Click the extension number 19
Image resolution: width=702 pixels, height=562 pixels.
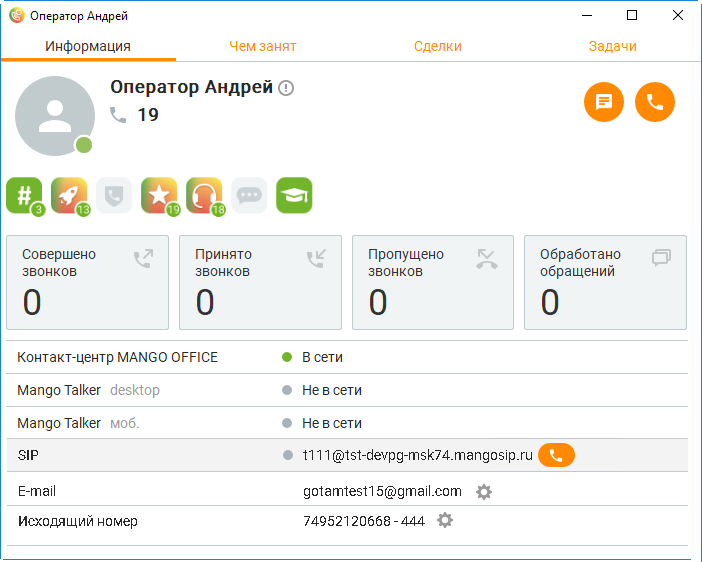(148, 115)
